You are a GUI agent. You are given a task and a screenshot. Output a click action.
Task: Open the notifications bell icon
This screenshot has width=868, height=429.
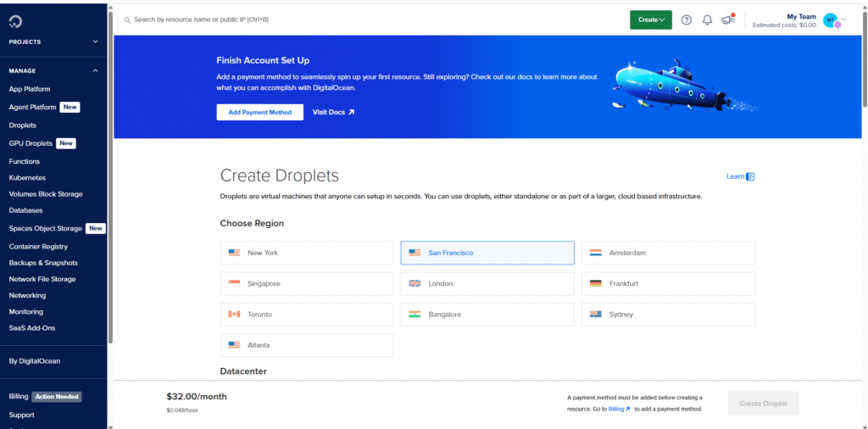point(707,19)
